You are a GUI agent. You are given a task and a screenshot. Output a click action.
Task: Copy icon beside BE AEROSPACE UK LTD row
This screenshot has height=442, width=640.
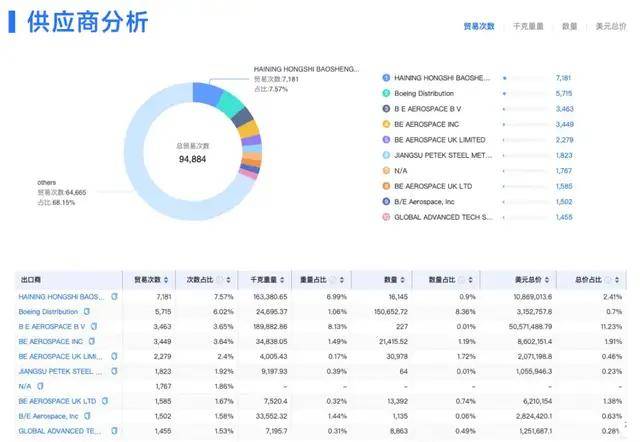(105, 401)
